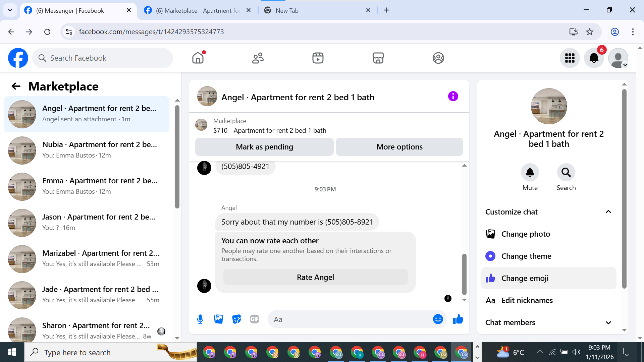This screenshot has width=644, height=362.
Task: Reload the page
Action: [47, 32]
